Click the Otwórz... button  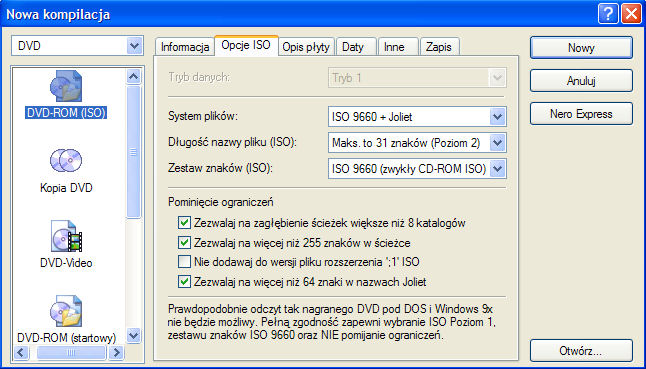click(x=581, y=351)
